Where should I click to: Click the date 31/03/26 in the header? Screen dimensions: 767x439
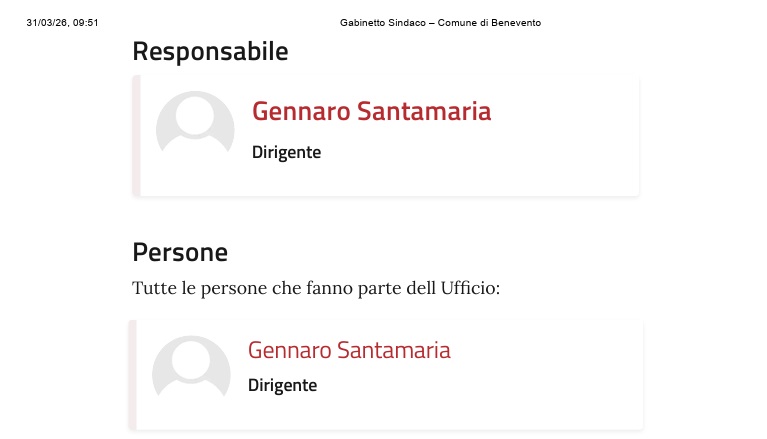(46, 22)
